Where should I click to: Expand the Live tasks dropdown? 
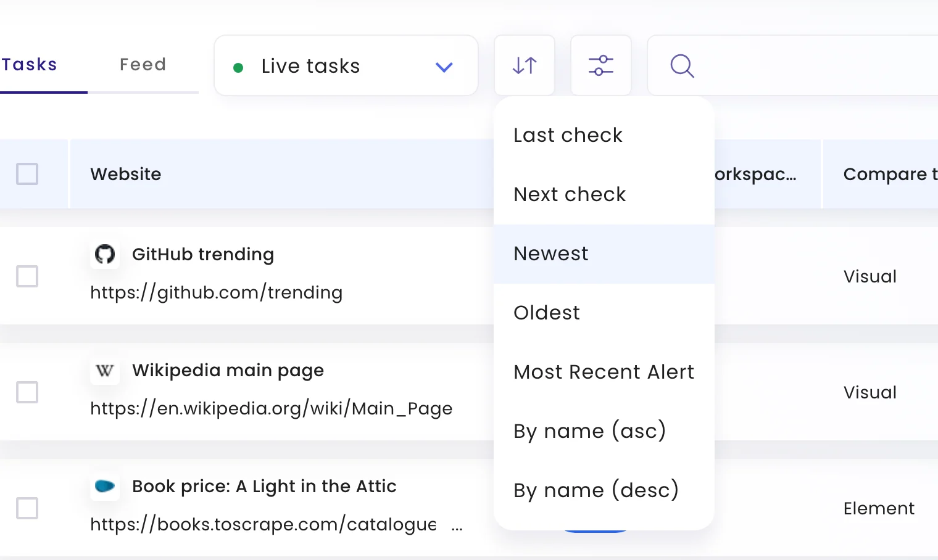coord(346,65)
